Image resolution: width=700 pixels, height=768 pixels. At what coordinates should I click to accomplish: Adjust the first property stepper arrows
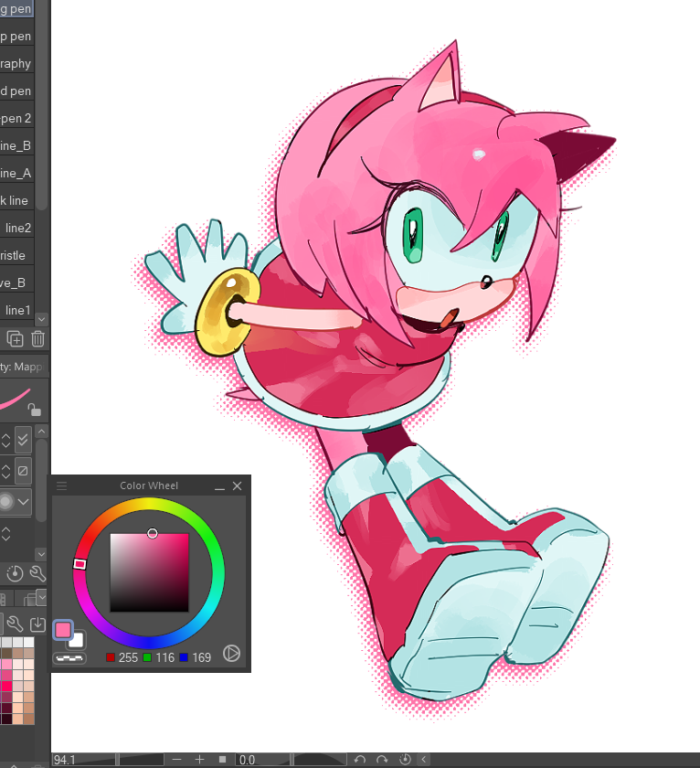[x=5, y=441]
